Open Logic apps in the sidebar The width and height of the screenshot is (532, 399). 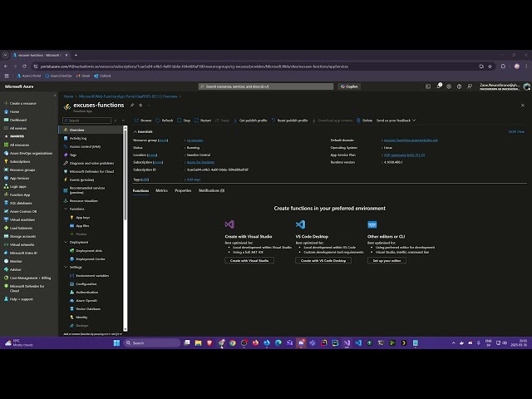pos(15,186)
